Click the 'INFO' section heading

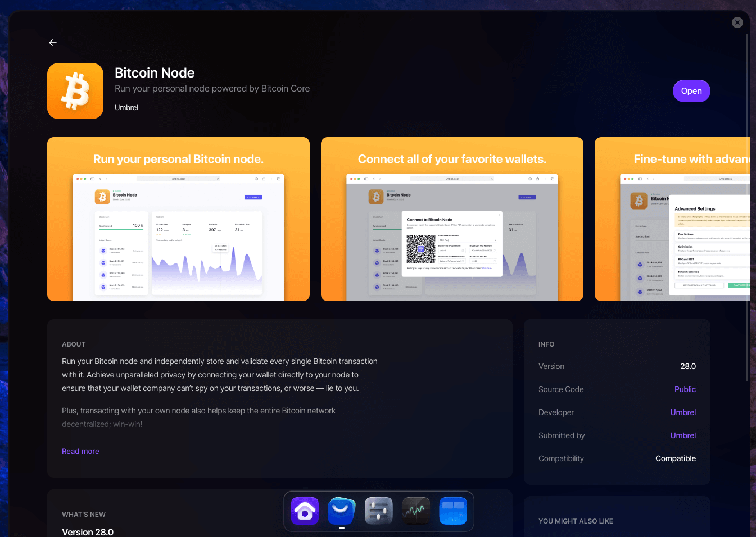[x=546, y=344]
